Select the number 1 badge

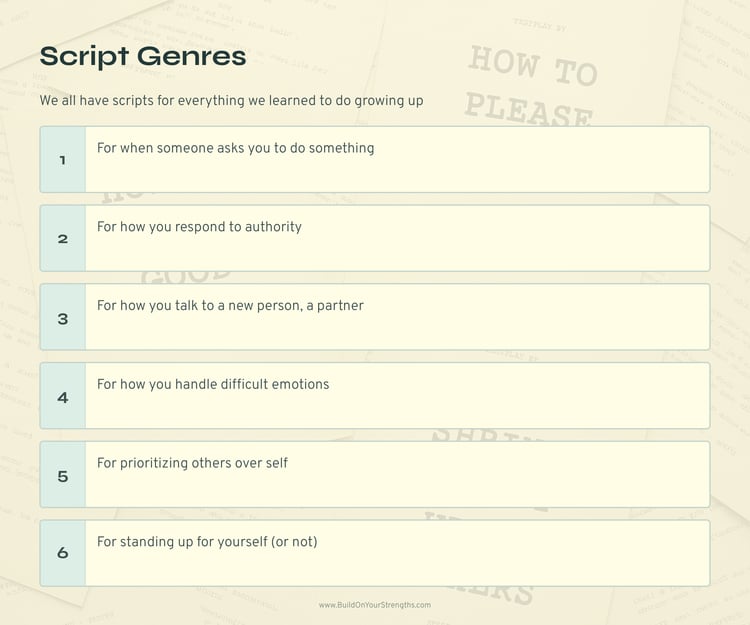(63, 160)
